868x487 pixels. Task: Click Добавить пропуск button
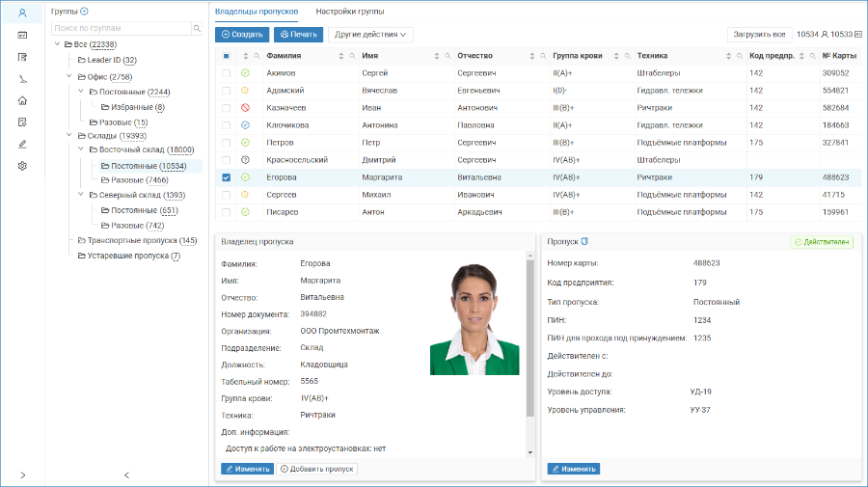coord(316,469)
